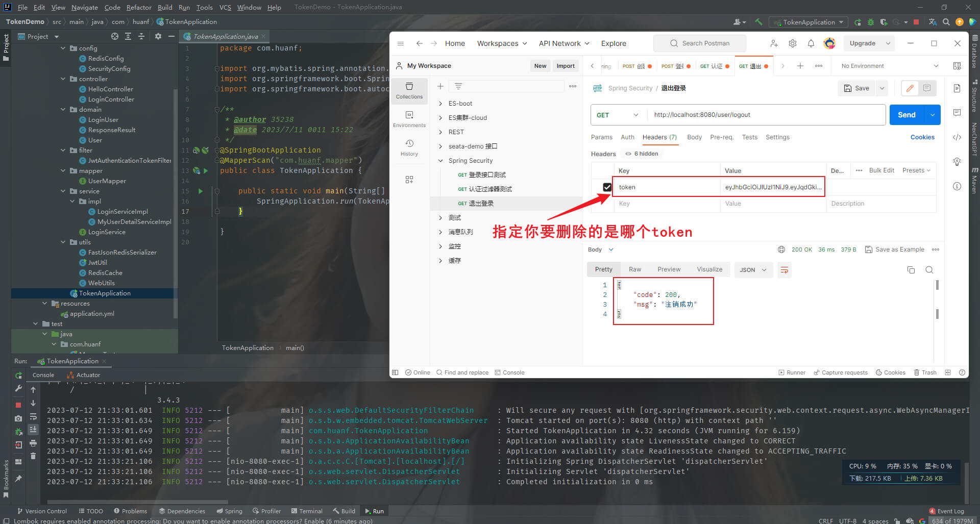Click the IntelliJ search everywhere magnifier
The height and width of the screenshot is (524, 980).
click(946, 22)
